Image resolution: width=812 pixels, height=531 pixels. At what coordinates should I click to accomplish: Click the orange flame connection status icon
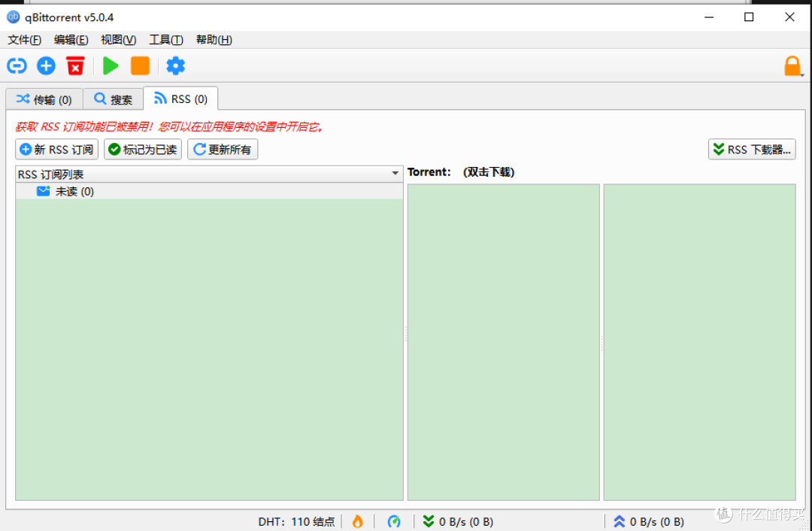(357, 521)
